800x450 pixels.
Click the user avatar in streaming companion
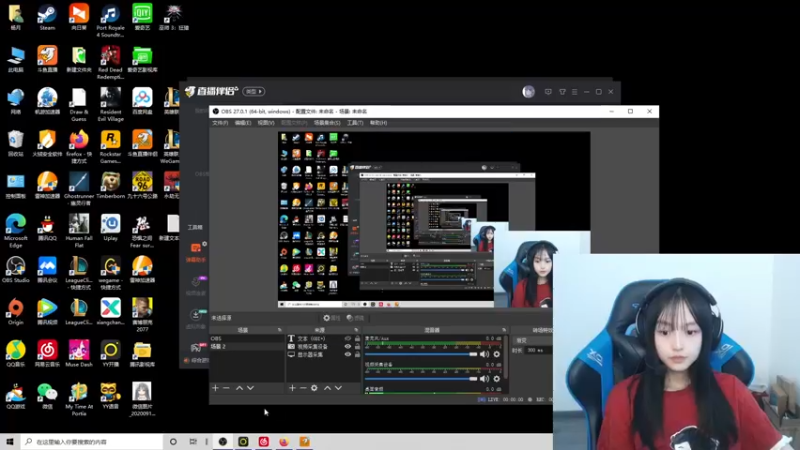pyautogui.click(x=529, y=92)
